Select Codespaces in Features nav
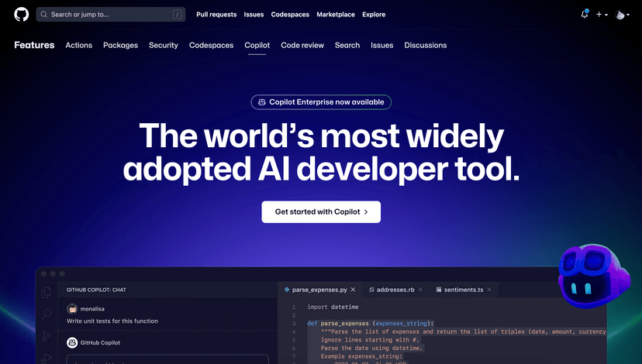 pos(211,45)
